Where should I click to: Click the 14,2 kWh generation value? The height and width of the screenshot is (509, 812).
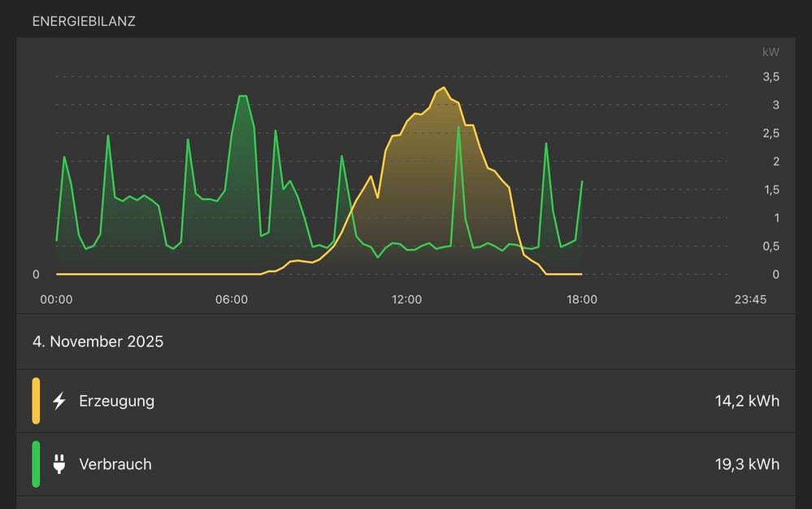(x=746, y=401)
